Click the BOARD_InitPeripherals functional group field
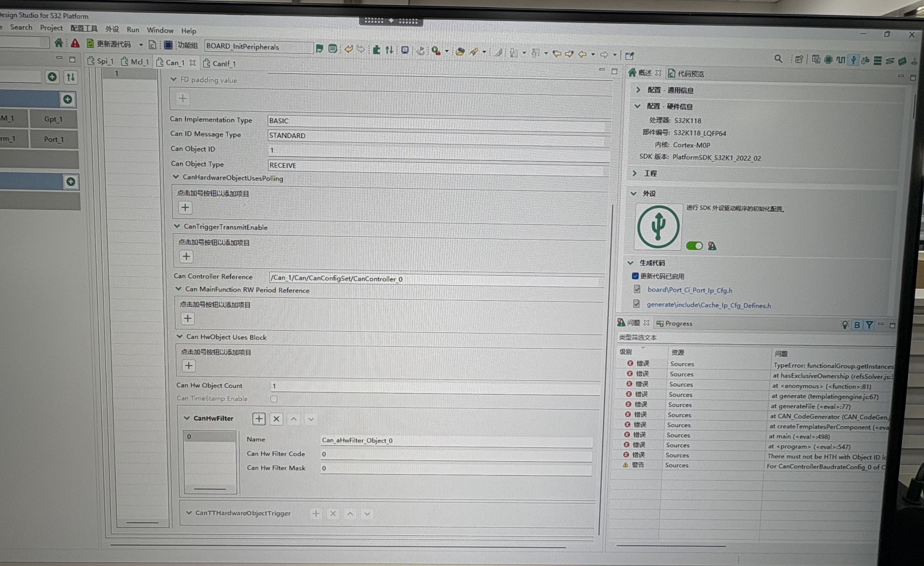 click(x=258, y=47)
